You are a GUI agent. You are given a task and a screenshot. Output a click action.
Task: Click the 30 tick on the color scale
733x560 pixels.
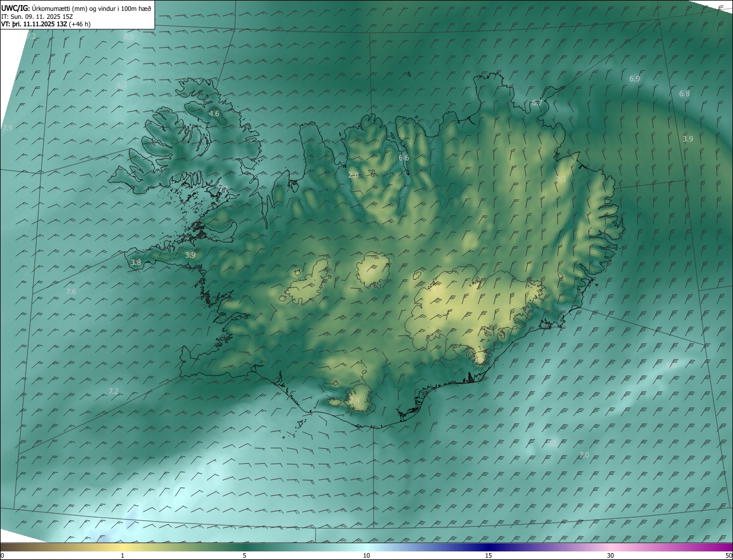point(610,555)
